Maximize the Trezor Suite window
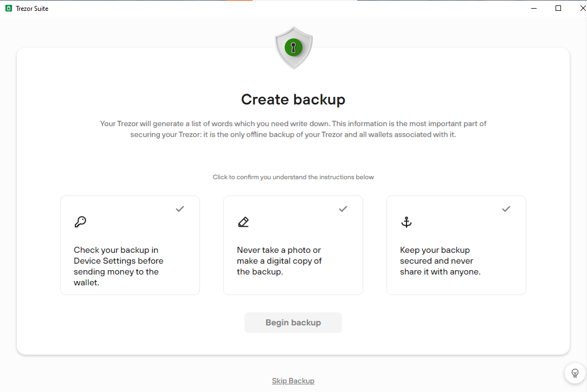587x392 pixels. click(x=558, y=8)
